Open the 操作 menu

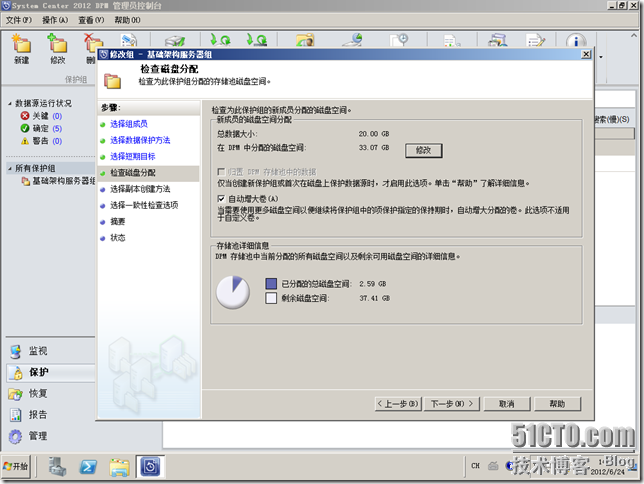[55, 20]
